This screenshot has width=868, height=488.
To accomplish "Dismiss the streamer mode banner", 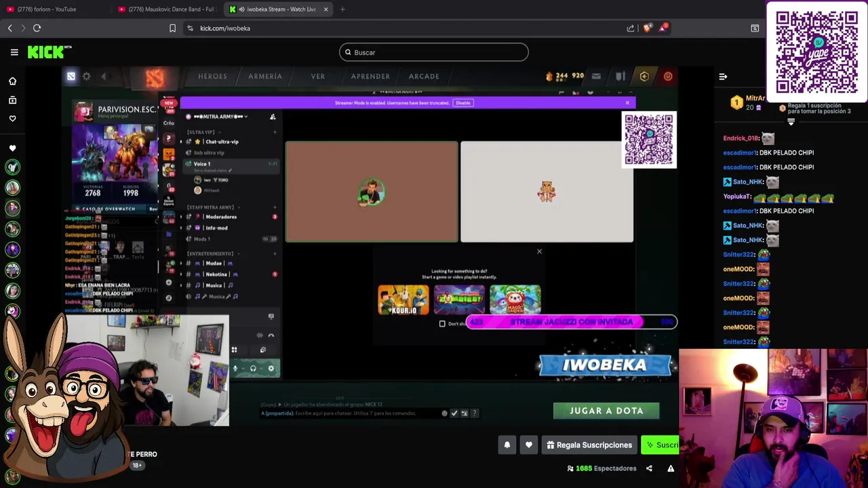I will pos(627,103).
